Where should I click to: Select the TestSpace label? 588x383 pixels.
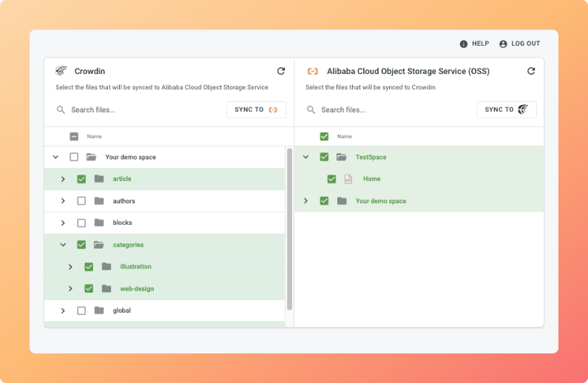coord(371,157)
